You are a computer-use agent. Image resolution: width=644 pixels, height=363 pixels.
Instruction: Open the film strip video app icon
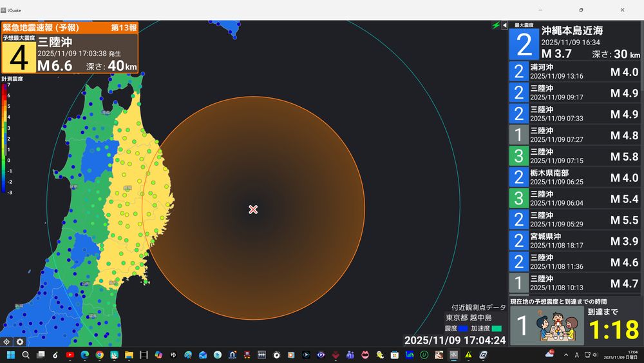point(144,355)
